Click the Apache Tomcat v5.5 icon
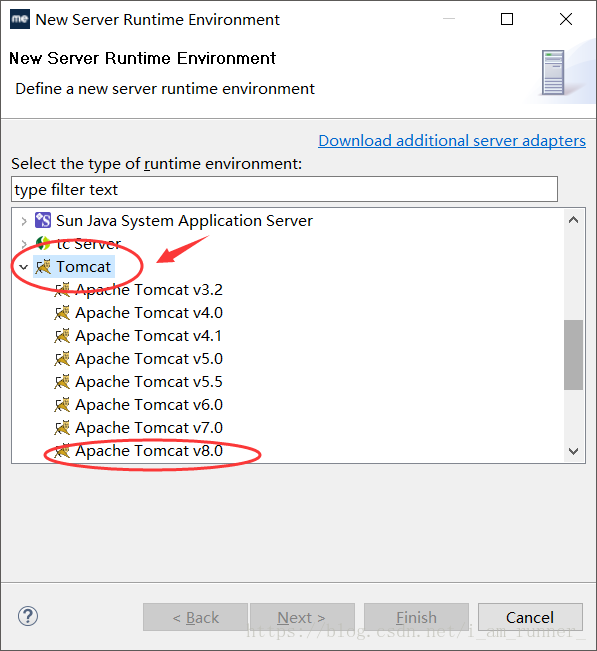This screenshot has width=597, height=651. (x=62, y=382)
